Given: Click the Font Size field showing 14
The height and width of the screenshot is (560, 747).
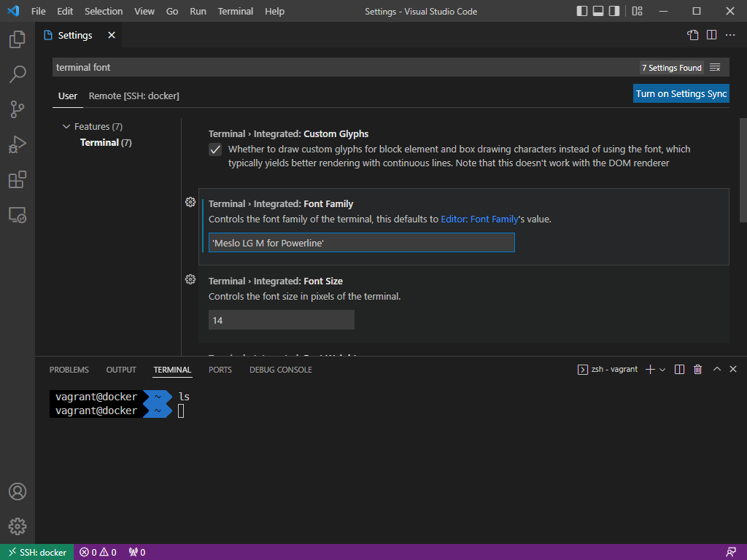Looking at the screenshot, I should tap(282, 320).
